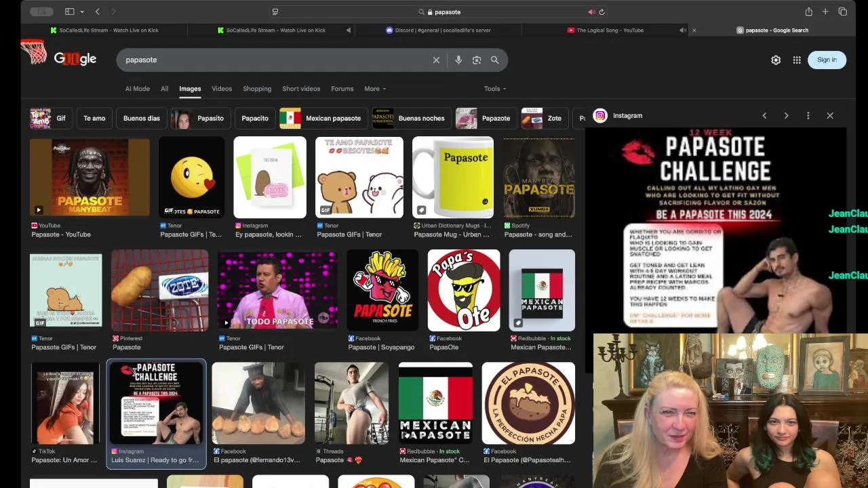Expand the More search categories dropdown

click(x=375, y=89)
